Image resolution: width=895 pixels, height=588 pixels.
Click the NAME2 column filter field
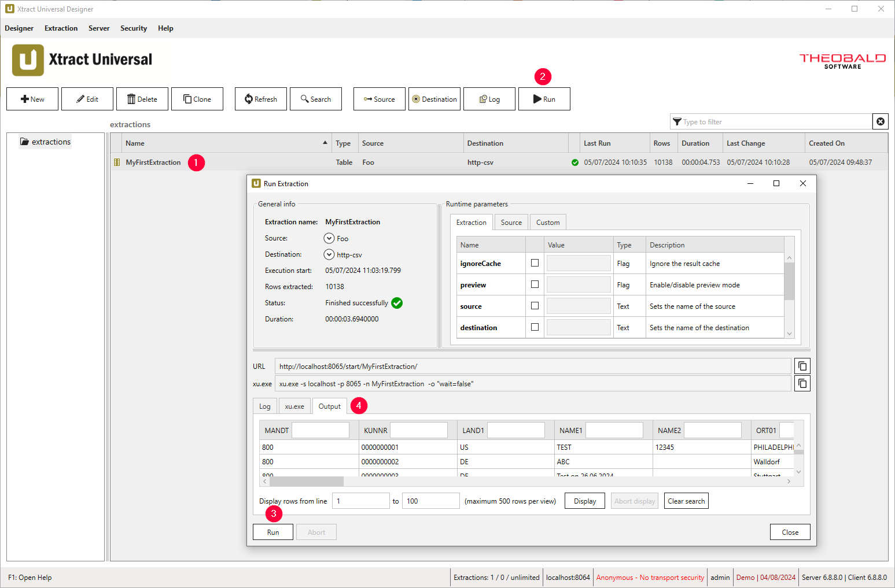[713, 430]
